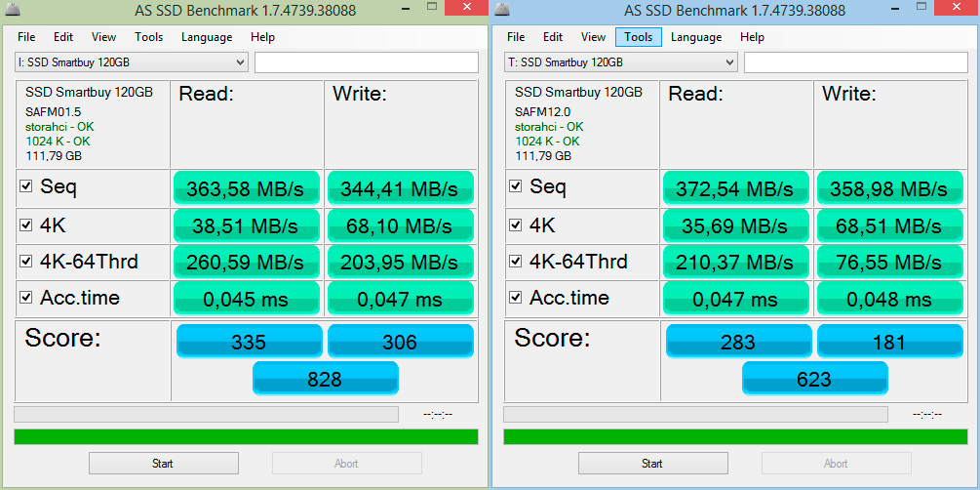The height and width of the screenshot is (490, 980).
Task: Click Start button in right window
Action: [x=652, y=463]
